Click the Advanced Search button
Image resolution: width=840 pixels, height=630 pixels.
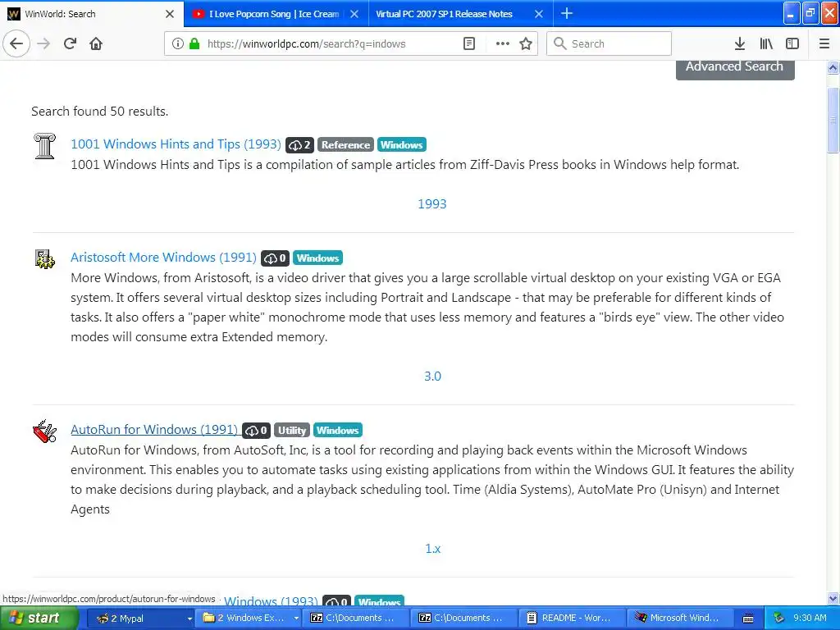tap(734, 68)
